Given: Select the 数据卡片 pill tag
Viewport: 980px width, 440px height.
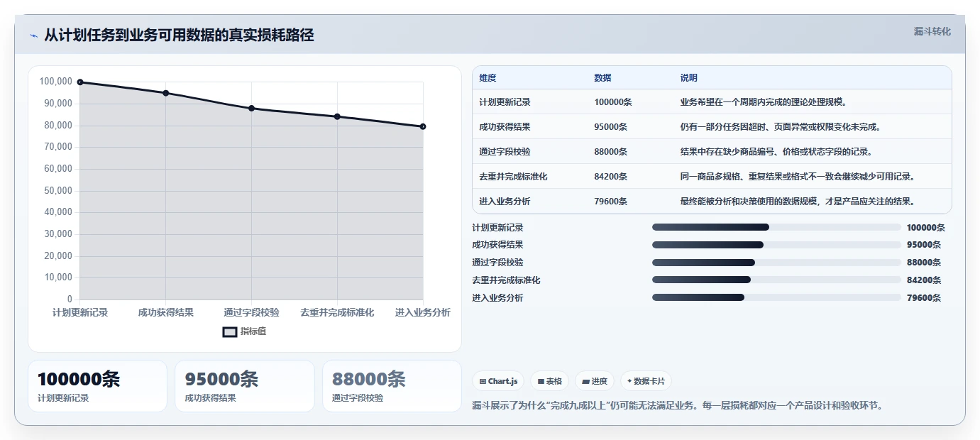Looking at the screenshot, I should point(646,381).
